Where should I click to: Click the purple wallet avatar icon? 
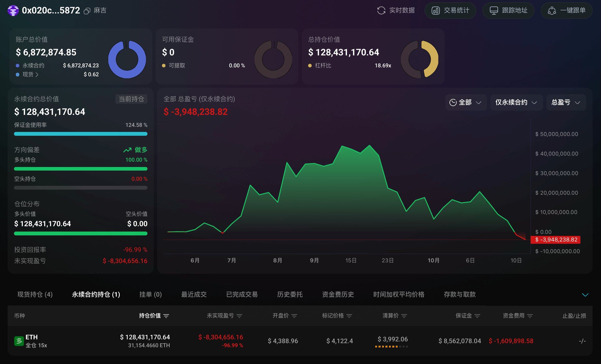click(13, 11)
